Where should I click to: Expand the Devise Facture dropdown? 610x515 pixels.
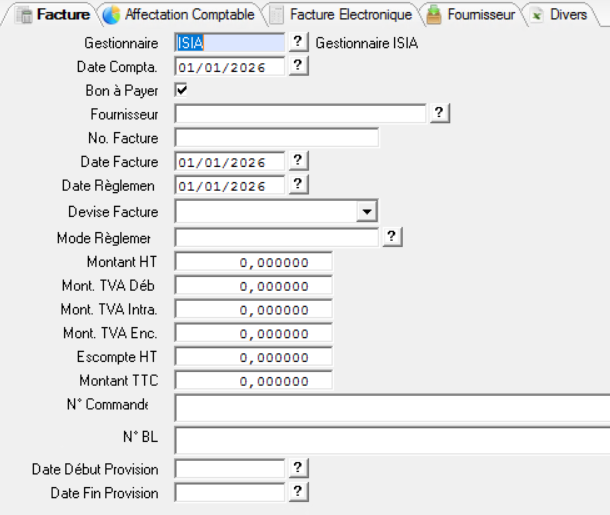367,212
